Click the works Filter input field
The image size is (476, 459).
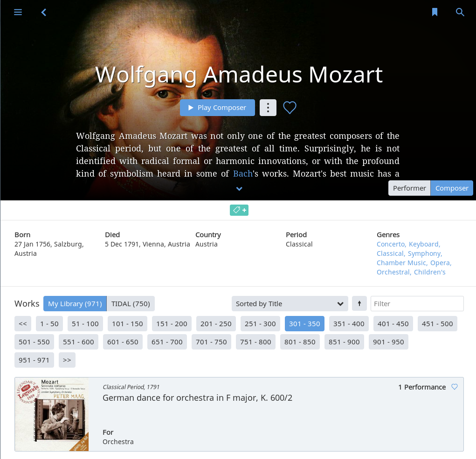tap(417, 303)
